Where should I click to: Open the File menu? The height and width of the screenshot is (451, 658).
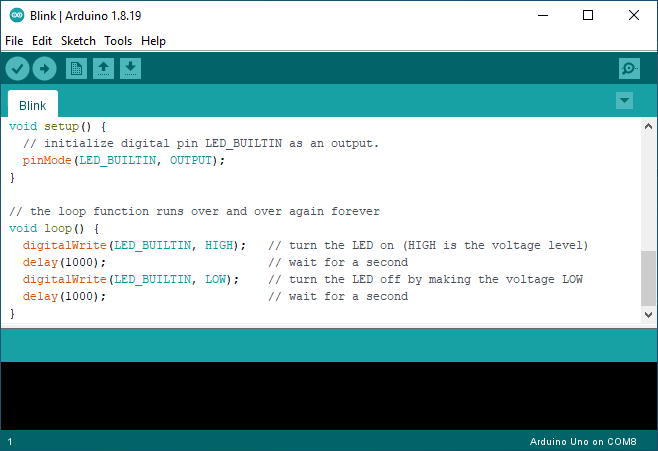[14, 41]
